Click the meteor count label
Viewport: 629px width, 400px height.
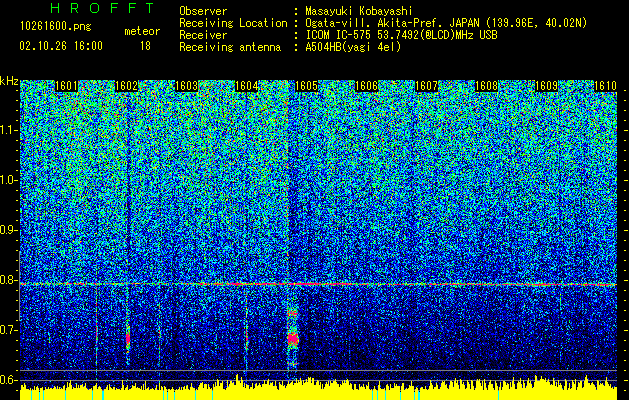tap(142, 31)
